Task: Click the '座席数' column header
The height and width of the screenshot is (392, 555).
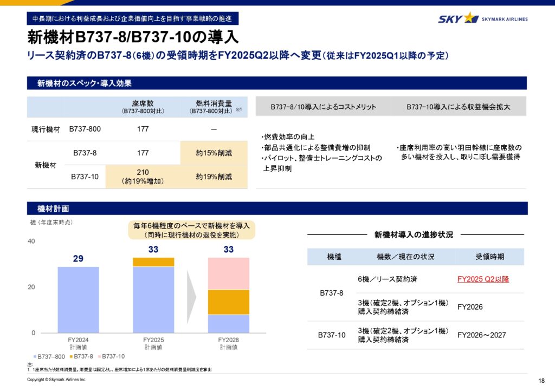Action: pyautogui.click(x=143, y=107)
